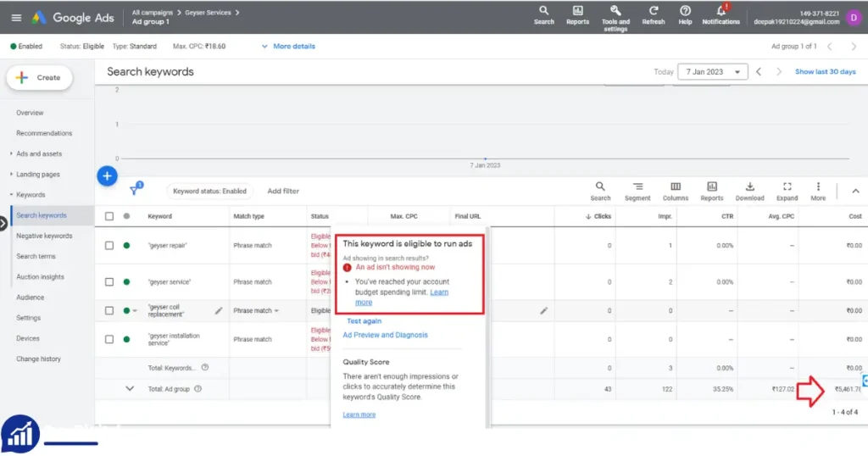Collapse the chart with up chevron

(x=855, y=191)
